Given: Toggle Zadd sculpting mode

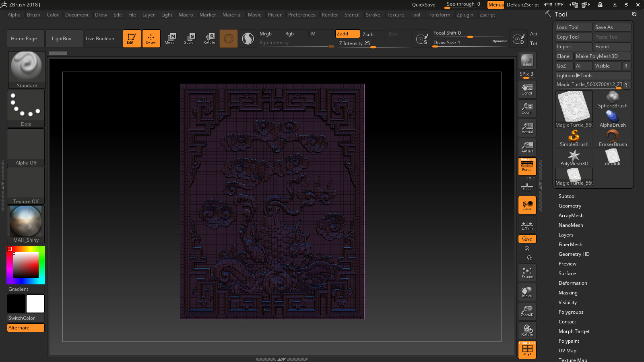Looking at the screenshot, I should (x=347, y=34).
